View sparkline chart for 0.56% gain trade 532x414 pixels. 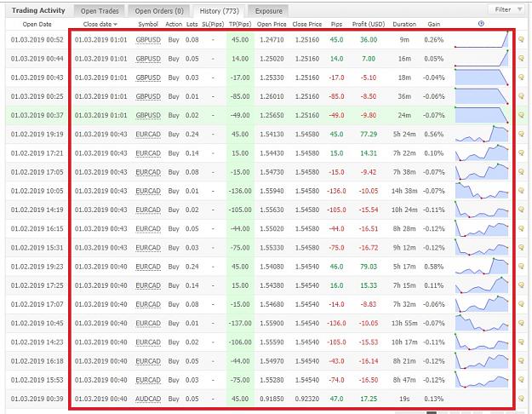pyautogui.click(x=482, y=134)
